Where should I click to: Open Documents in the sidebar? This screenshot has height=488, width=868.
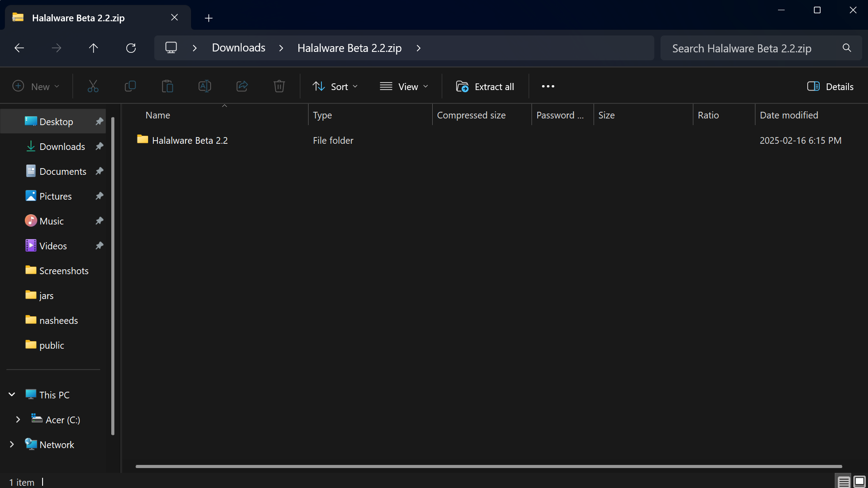click(53, 171)
